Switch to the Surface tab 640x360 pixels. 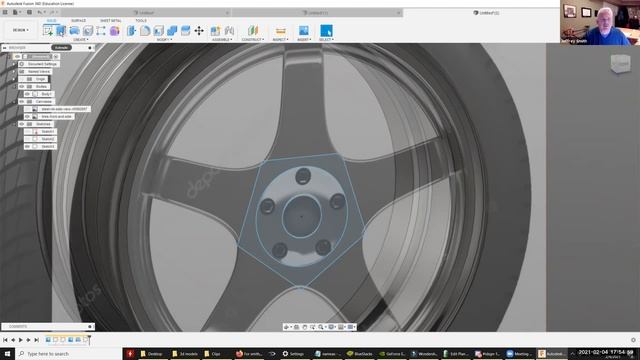click(x=79, y=20)
